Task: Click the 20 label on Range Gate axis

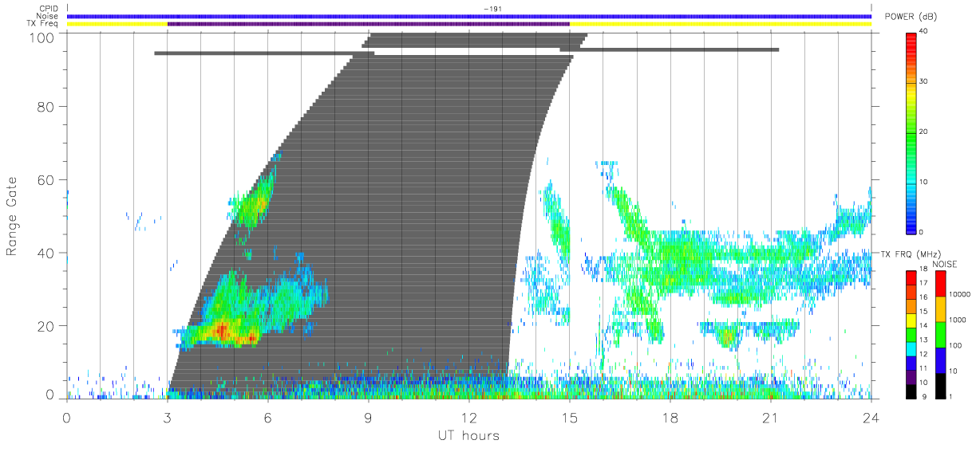Action: (45, 326)
